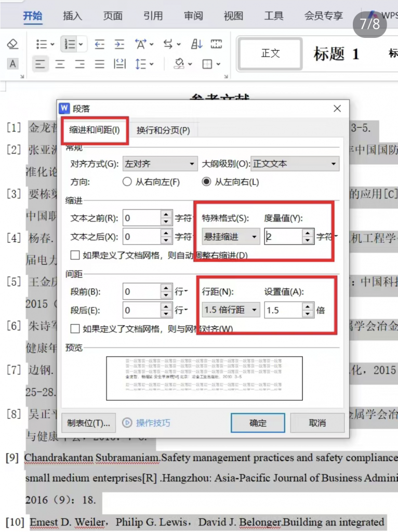This screenshot has width=398, height=532.
Task: Close the 段落 dialog
Action: [337, 109]
